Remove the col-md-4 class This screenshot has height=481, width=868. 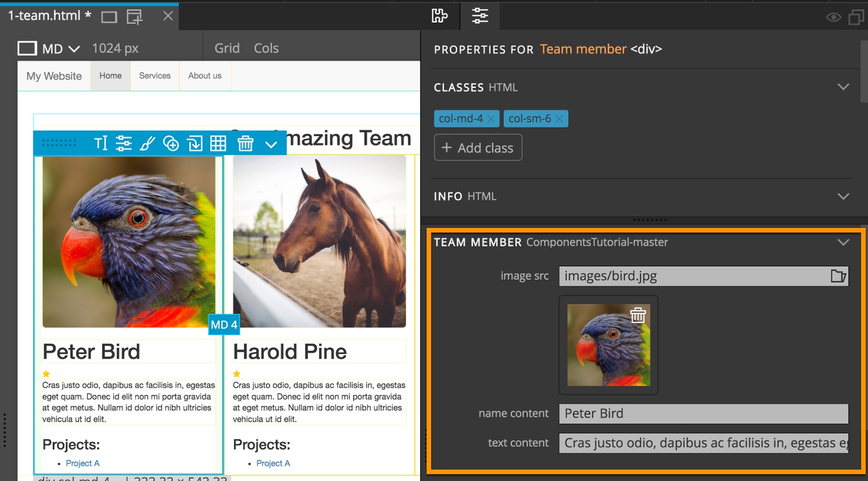490,119
